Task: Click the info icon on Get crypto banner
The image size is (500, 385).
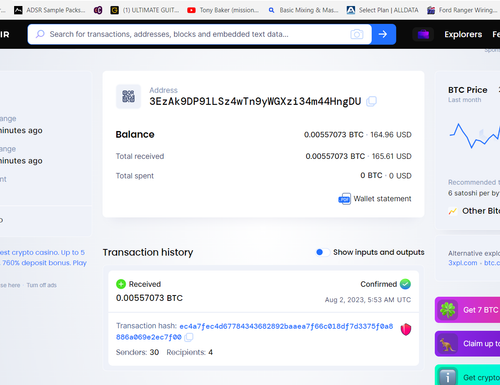Action: pyautogui.click(x=447, y=377)
